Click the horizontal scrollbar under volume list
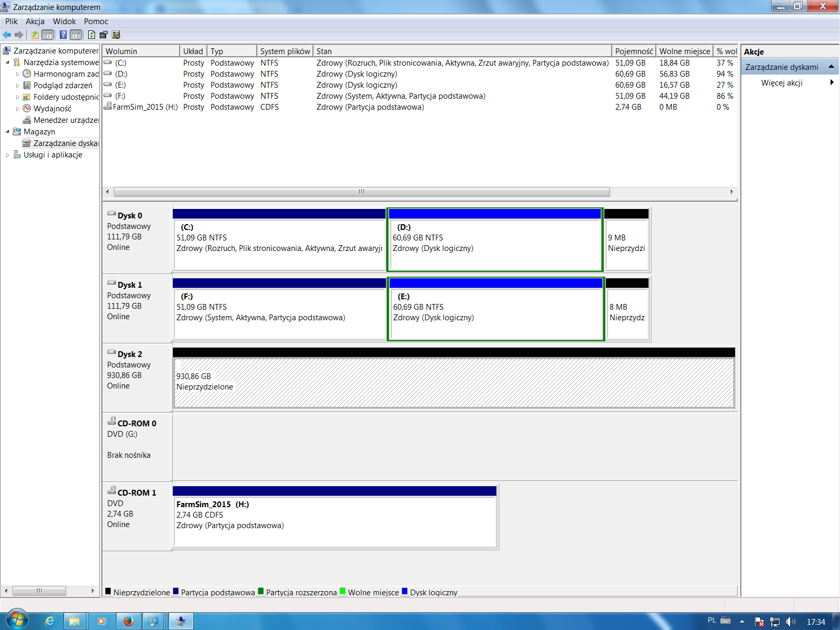Viewport: 840px width, 630px height. [x=362, y=192]
